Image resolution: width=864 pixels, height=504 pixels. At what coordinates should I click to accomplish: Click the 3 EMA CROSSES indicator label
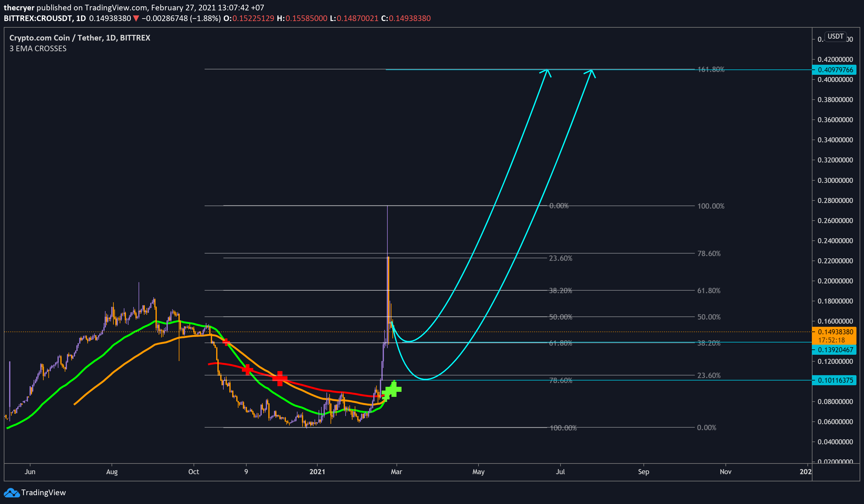(38, 49)
